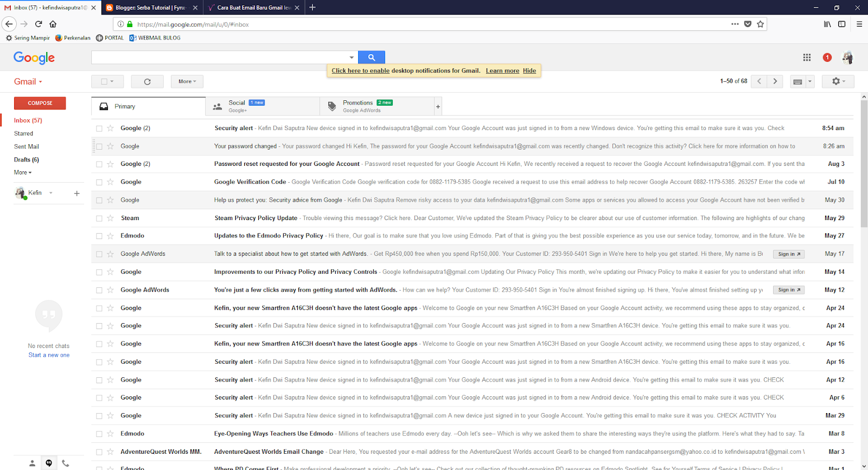The width and height of the screenshot is (868, 470).
Task: Switch to Blogger Serba Tutorial browser tab
Action: coord(152,8)
